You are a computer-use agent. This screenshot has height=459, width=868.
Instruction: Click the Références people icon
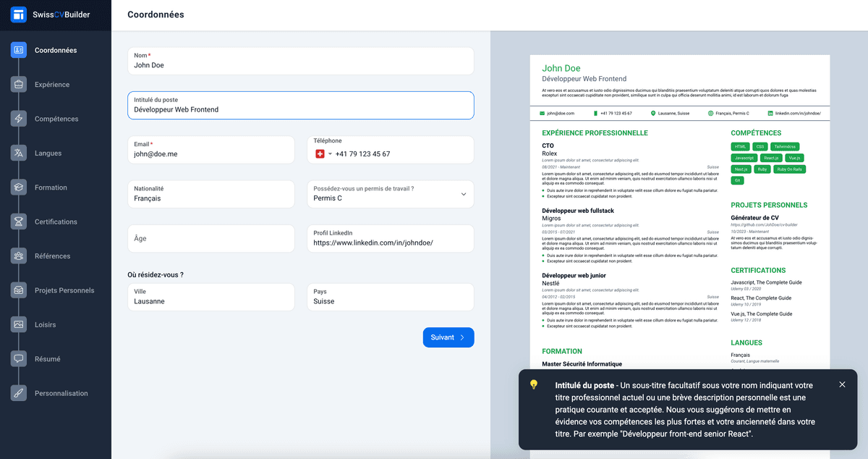(19, 256)
